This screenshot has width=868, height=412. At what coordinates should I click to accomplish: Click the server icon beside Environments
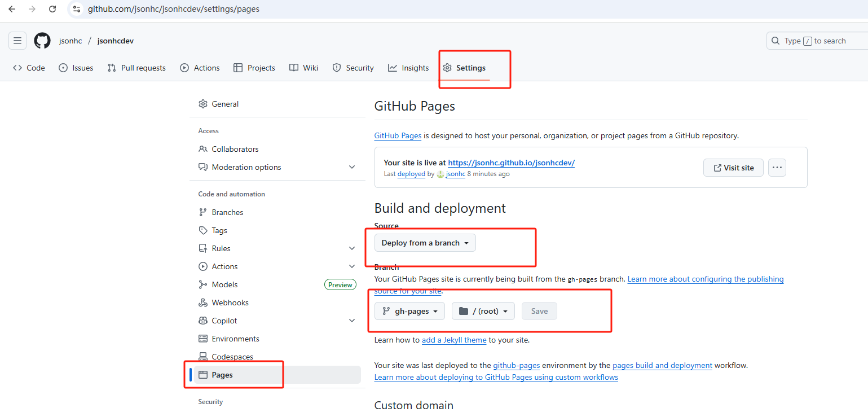pyautogui.click(x=203, y=339)
